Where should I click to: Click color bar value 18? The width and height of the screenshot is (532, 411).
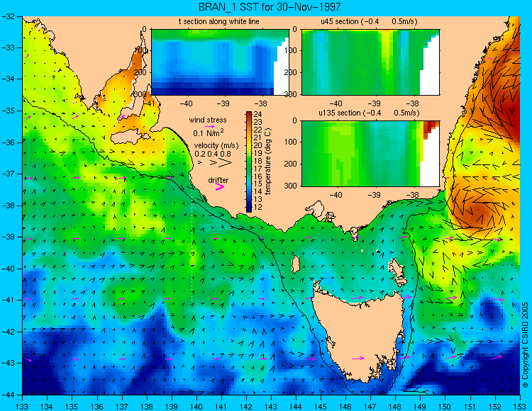[x=258, y=161]
